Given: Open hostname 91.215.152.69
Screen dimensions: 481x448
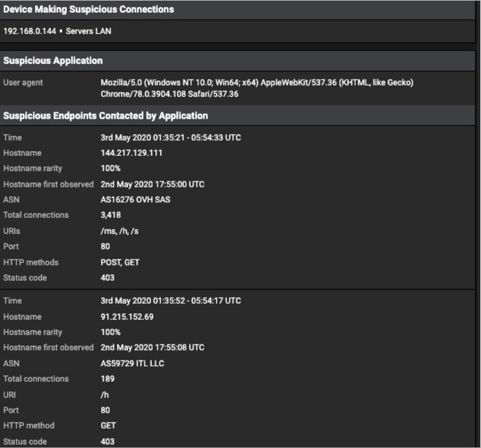Looking at the screenshot, I should 128,317.
